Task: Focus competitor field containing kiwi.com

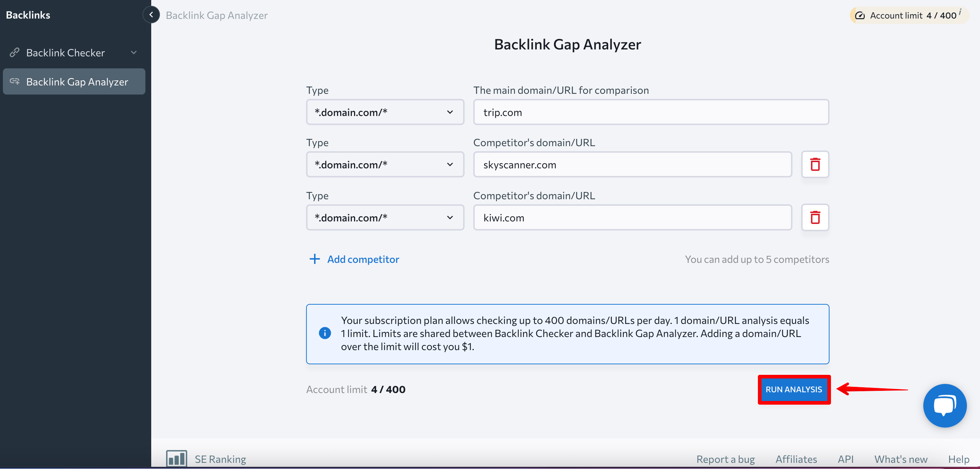Action: pos(632,217)
